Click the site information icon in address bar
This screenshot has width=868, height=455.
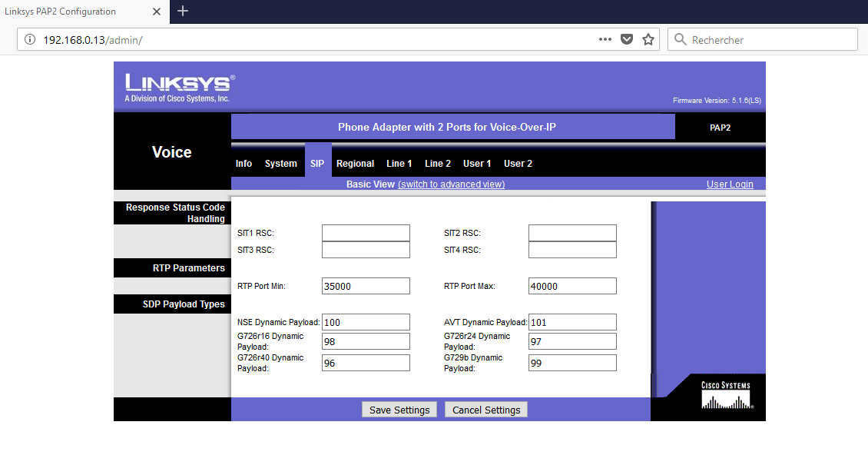30,39
